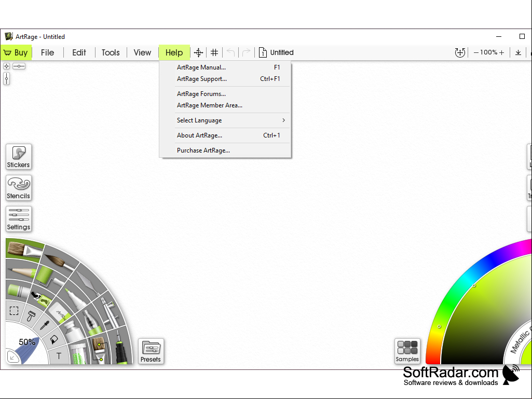Viewport: 532px width, 399px height.
Task: Select the Paint Tube tool
Action: point(75,331)
